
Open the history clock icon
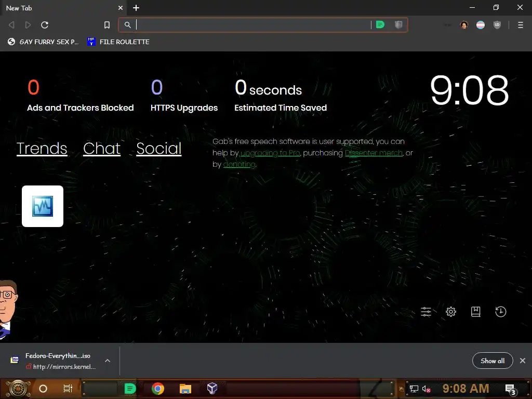click(x=500, y=312)
